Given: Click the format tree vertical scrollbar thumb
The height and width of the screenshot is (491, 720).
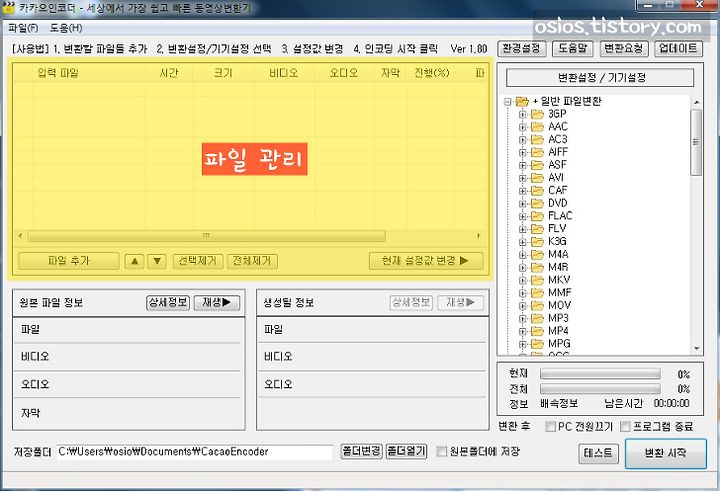Looking at the screenshot, I should pos(696,142).
